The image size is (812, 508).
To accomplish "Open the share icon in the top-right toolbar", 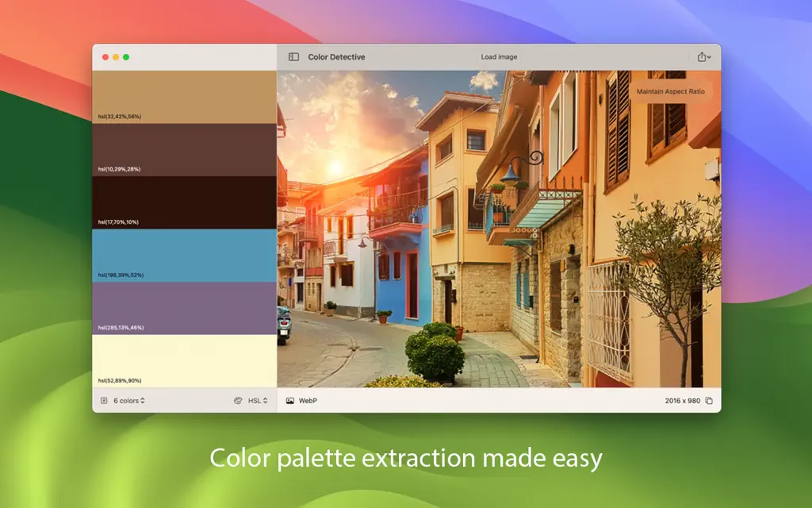I will [701, 56].
